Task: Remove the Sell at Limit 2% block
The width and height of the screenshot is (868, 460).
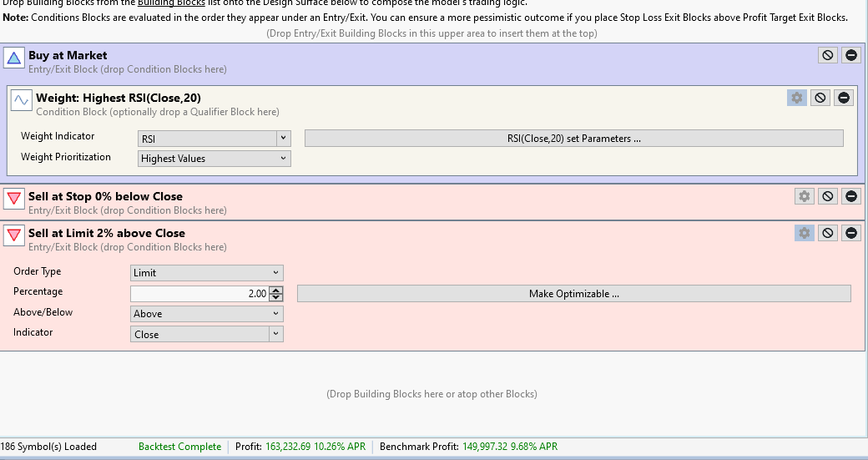Action: click(850, 233)
